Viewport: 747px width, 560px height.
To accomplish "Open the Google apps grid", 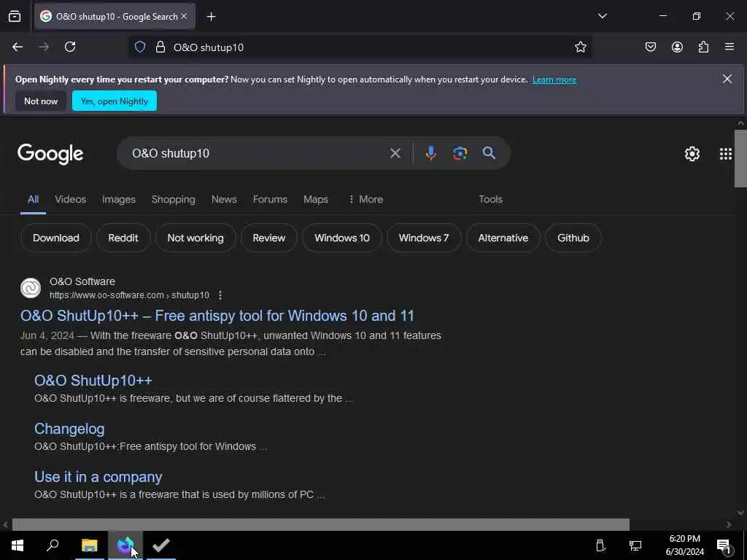I will (726, 154).
